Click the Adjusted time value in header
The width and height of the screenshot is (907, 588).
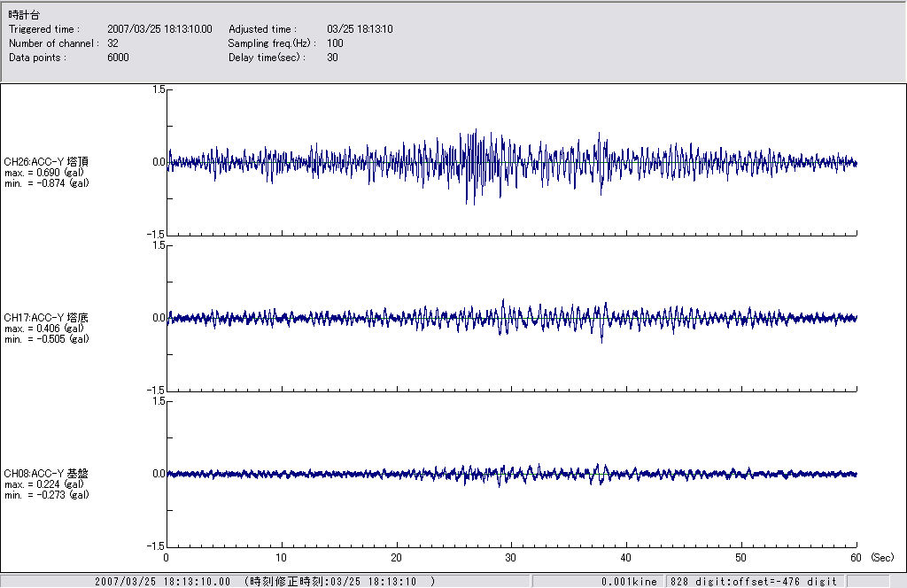pos(360,29)
